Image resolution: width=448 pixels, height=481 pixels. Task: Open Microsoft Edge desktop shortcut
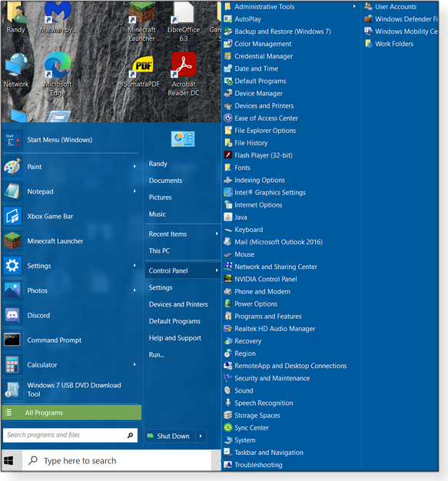pyautogui.click(x=58, y=74)
